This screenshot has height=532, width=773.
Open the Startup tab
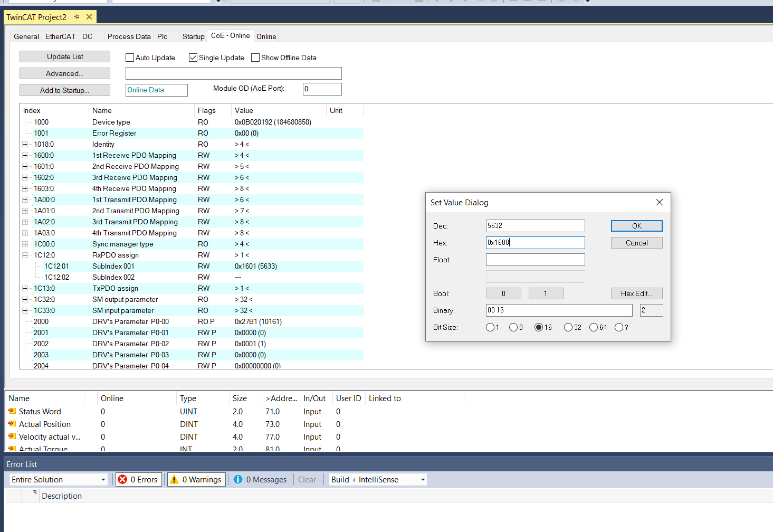193,36
